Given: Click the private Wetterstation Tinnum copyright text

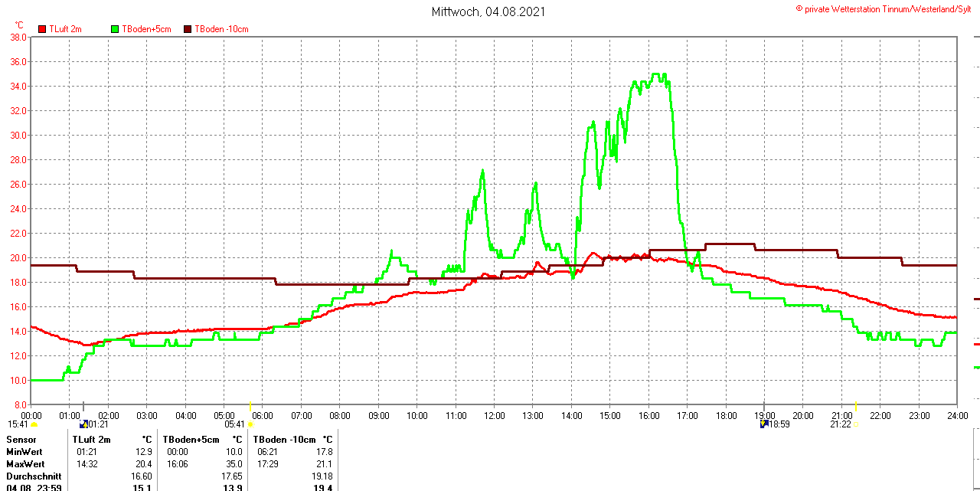Looking at the screenshot, I should (x=887, y=8).
